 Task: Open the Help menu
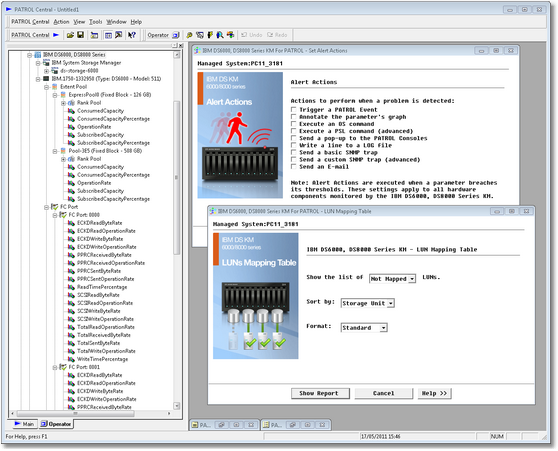[136, 22]
